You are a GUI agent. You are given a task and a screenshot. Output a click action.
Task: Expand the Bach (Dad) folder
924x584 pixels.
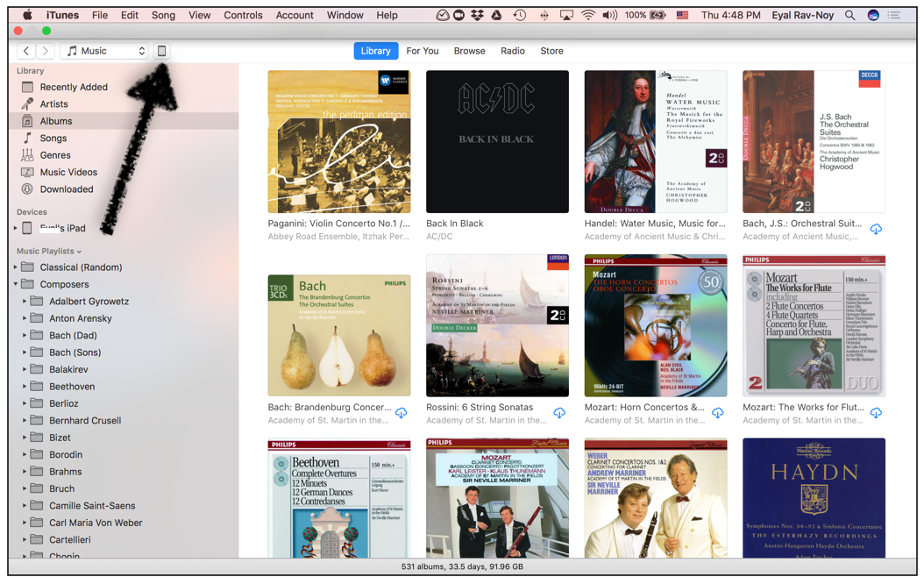click(25, 335)
